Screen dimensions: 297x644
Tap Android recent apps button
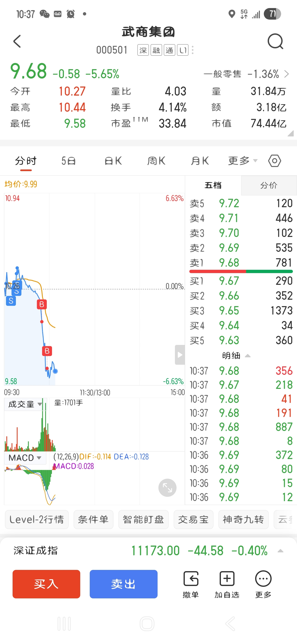pos(64,624)
